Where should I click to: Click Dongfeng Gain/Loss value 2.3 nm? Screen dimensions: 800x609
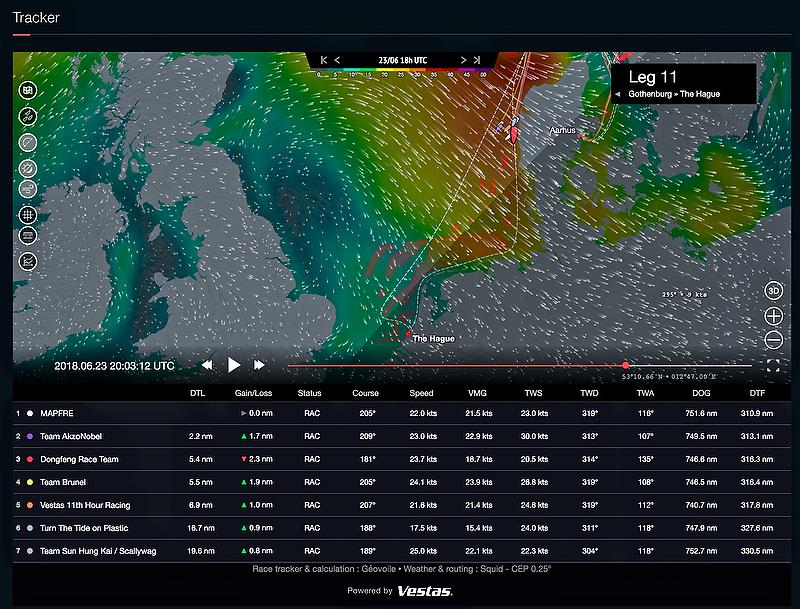[260, 459]
